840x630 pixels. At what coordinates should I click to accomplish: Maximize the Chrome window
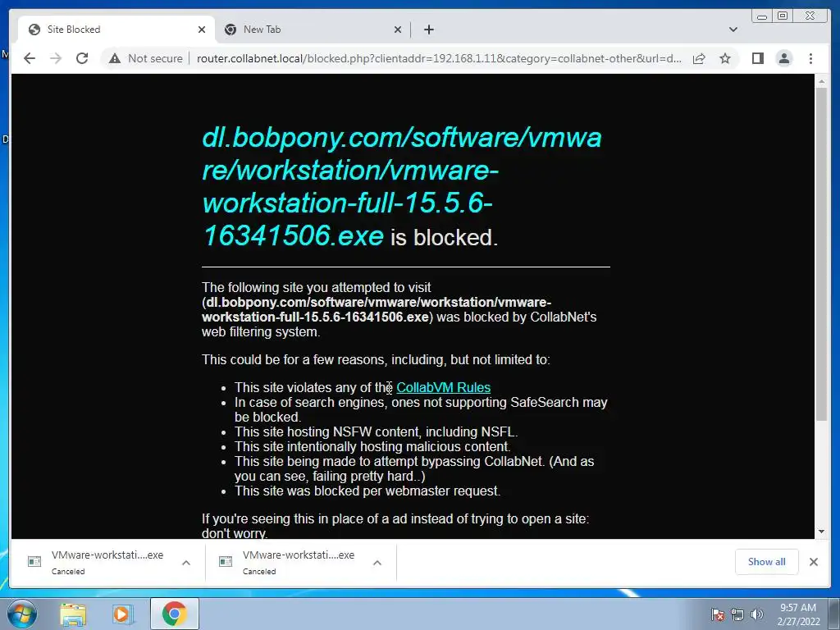tap(783, 16)
